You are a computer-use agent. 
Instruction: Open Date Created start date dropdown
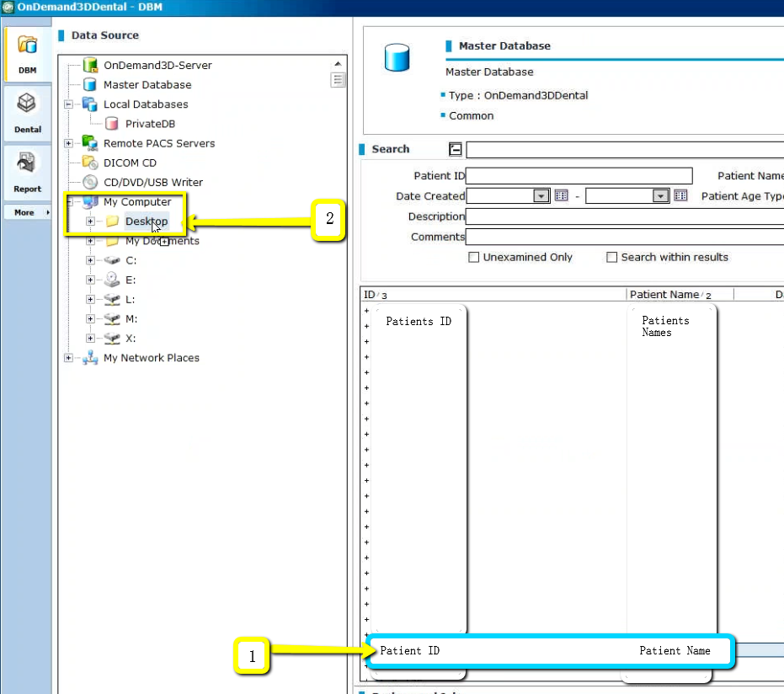point(541,196)
